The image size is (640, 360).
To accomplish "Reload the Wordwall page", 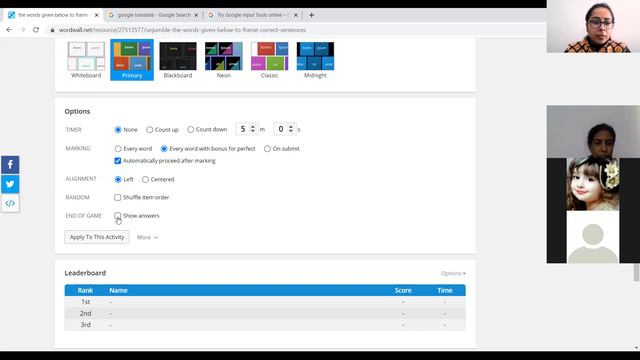I will pos(36,30).
